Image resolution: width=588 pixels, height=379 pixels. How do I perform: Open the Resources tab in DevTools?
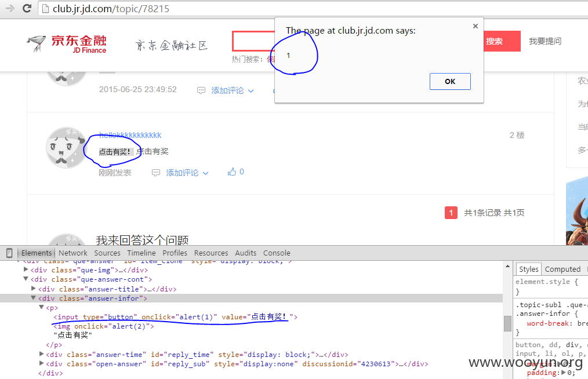click(211, 253)
